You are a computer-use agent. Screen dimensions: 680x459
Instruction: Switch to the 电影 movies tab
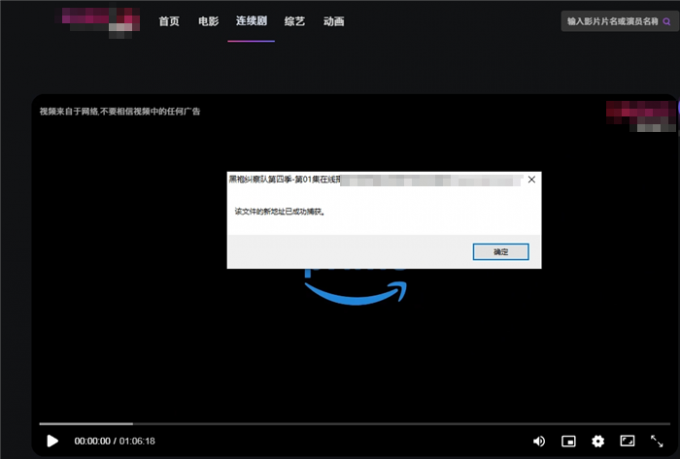click(208, 21)
